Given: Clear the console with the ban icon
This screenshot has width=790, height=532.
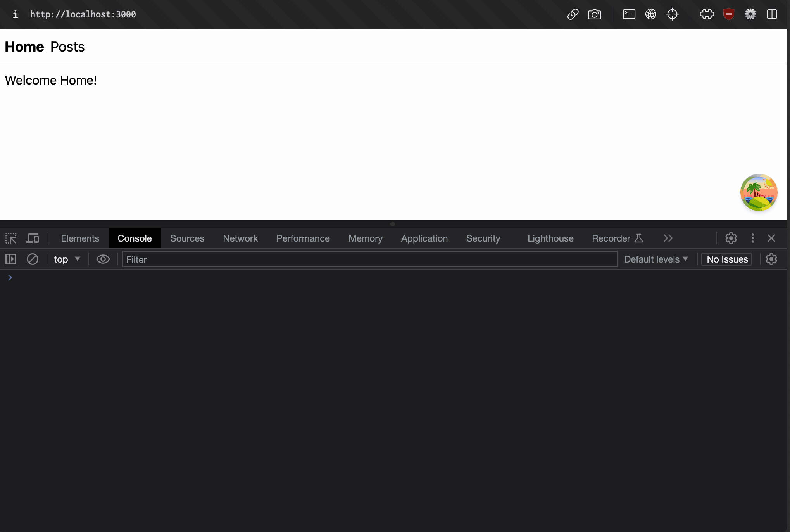Looking at the screenshot, I should pos(33,259).
